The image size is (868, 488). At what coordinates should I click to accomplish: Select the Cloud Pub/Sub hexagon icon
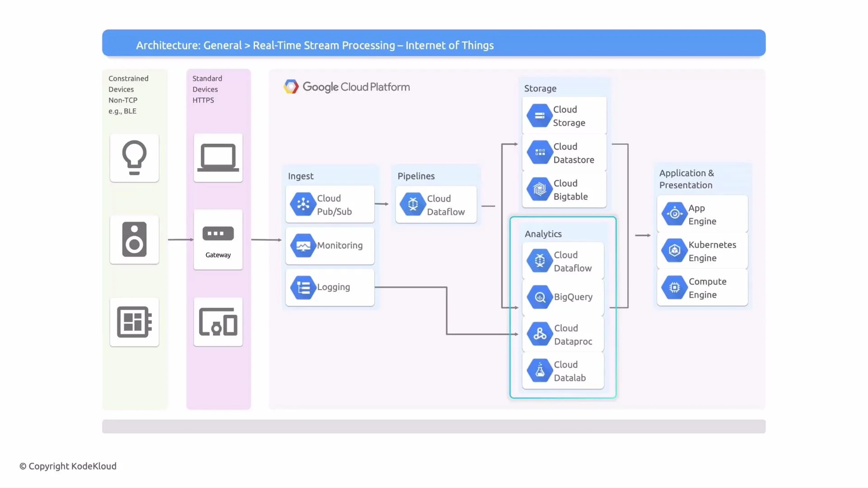pos(303,204)
